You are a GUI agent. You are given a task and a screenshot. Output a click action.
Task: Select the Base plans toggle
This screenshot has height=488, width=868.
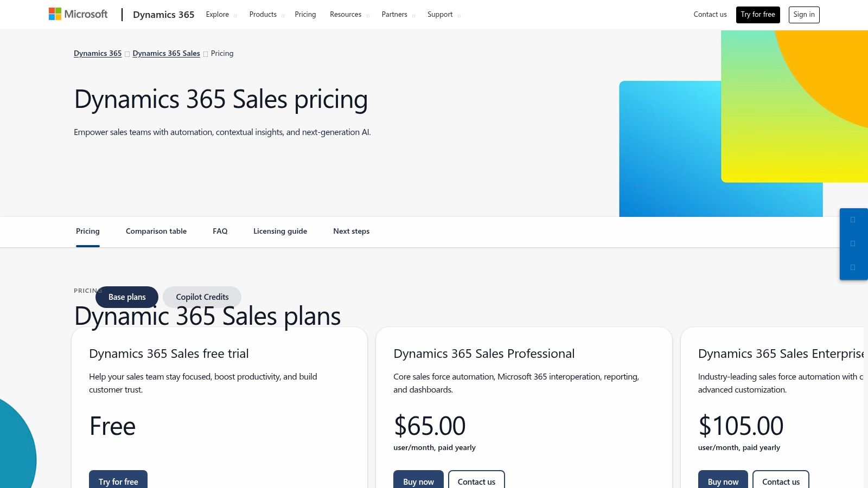126,297
